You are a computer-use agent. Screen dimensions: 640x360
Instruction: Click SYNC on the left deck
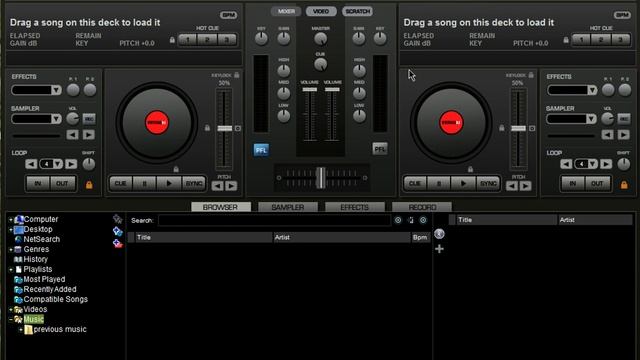(x=193, y=184)
